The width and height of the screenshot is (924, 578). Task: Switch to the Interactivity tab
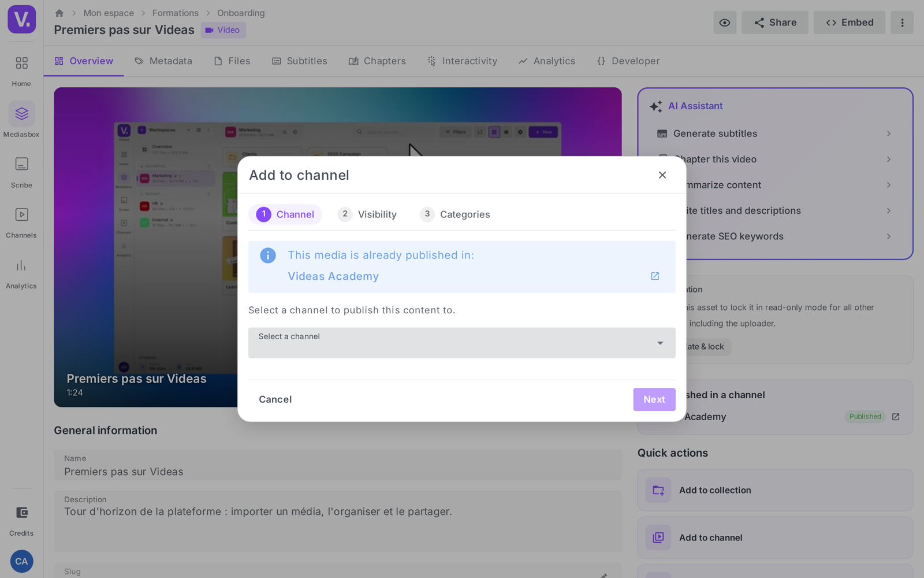(462, 61)
